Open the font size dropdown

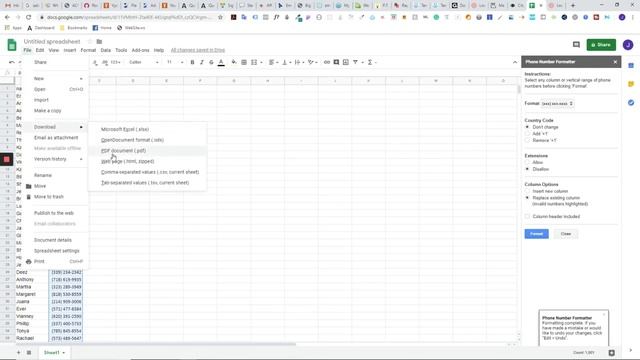click(x=175, y=62)
